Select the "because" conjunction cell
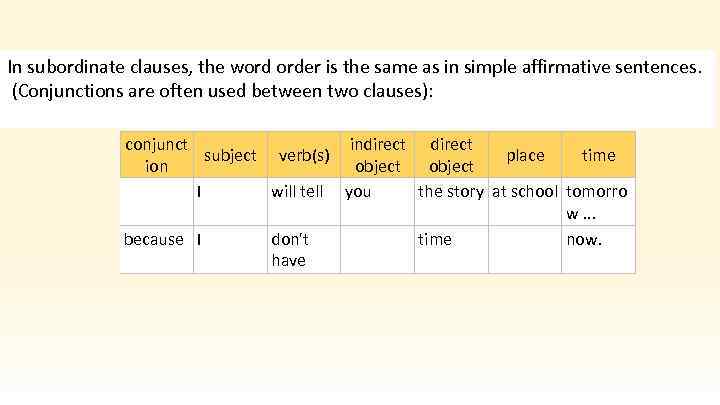 pos(153,239)
